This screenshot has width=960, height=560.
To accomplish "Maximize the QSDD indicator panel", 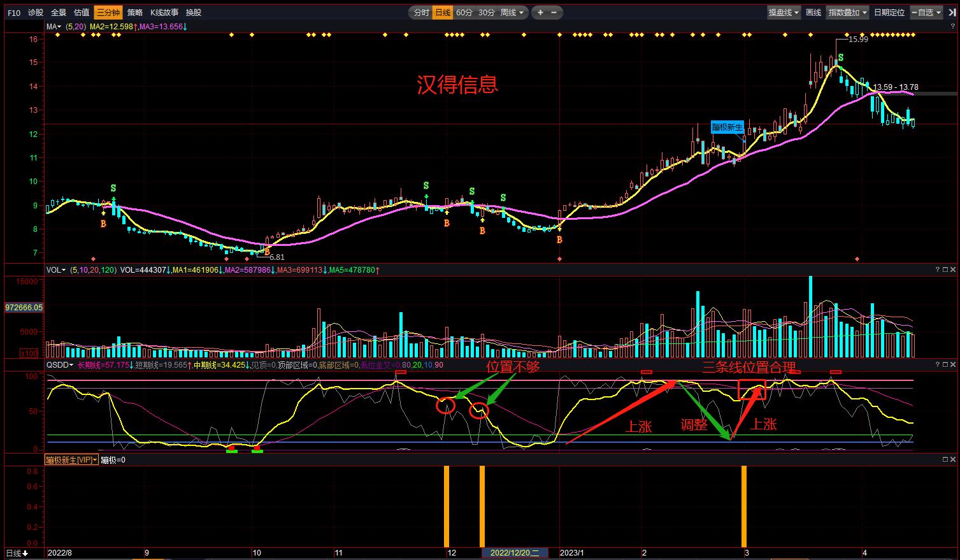I will click(945, 365).
